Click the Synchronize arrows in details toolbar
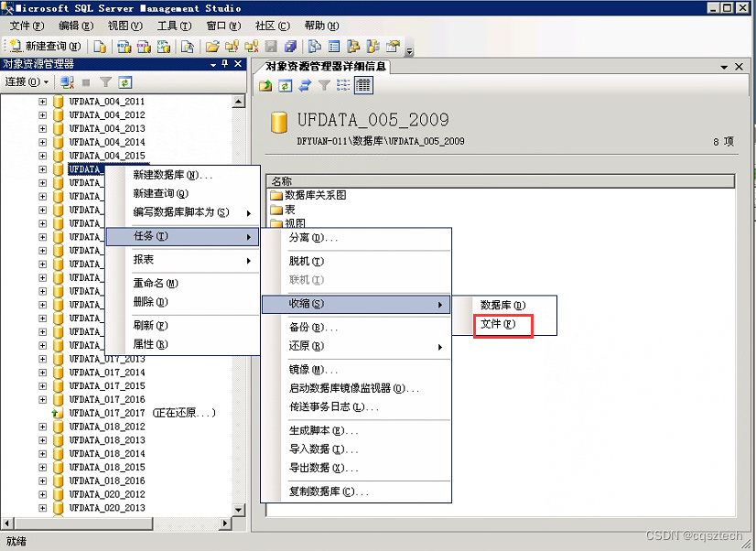The width and height of the screenshot is (756, 551). click(x=305, y=86)
